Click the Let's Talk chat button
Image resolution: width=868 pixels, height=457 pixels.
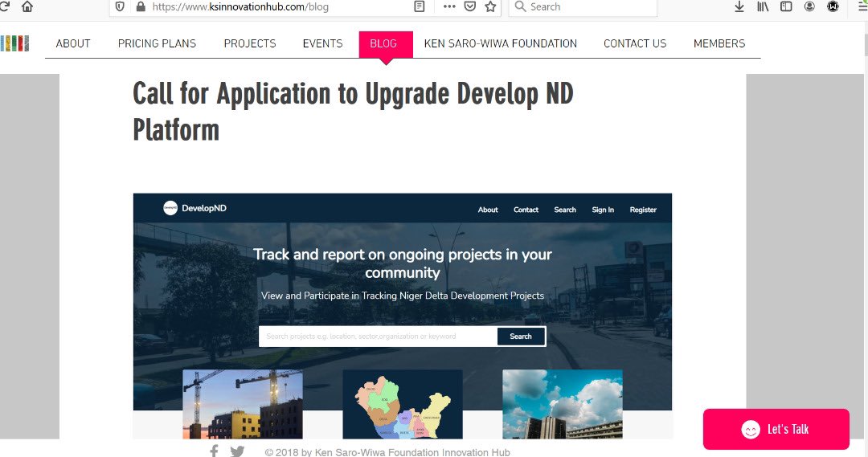776,430
